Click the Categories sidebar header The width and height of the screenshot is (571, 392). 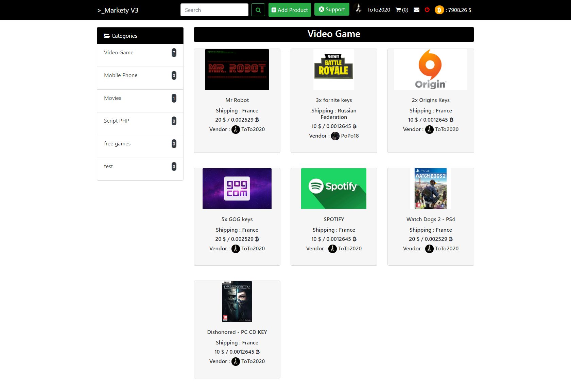(x=140, y=36)
